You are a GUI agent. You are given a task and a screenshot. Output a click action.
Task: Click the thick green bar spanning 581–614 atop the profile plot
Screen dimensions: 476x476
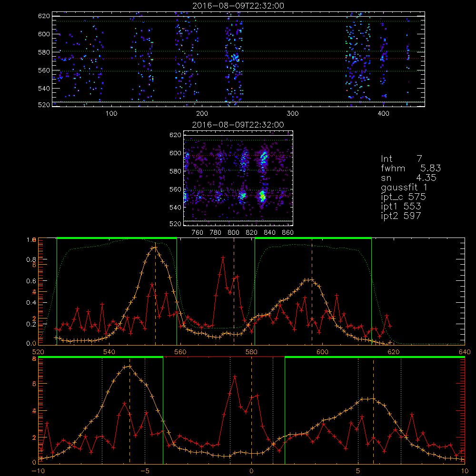click(313, 238)
